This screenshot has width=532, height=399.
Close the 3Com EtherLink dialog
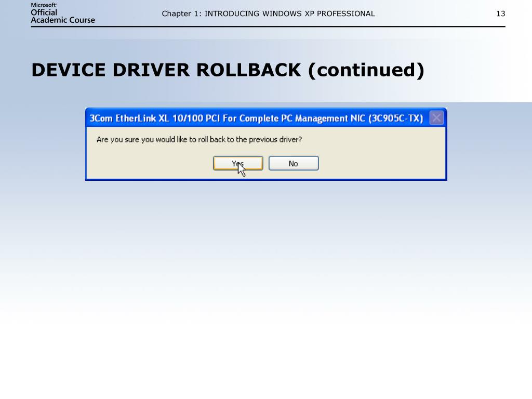pyautogui.click(x=436, y=118)
